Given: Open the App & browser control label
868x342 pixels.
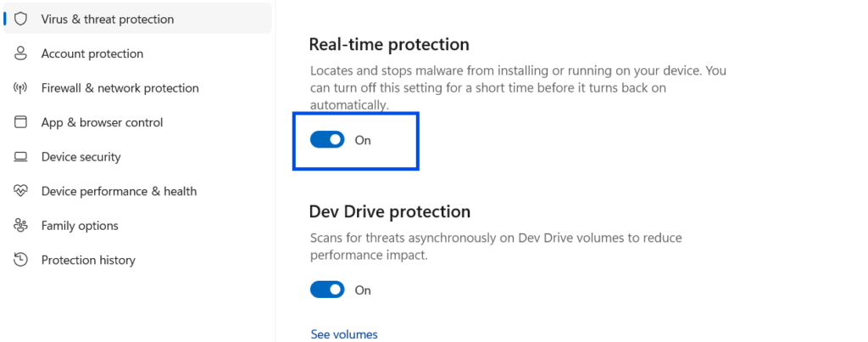Looking at the screenshot, I should pos(102,122).
